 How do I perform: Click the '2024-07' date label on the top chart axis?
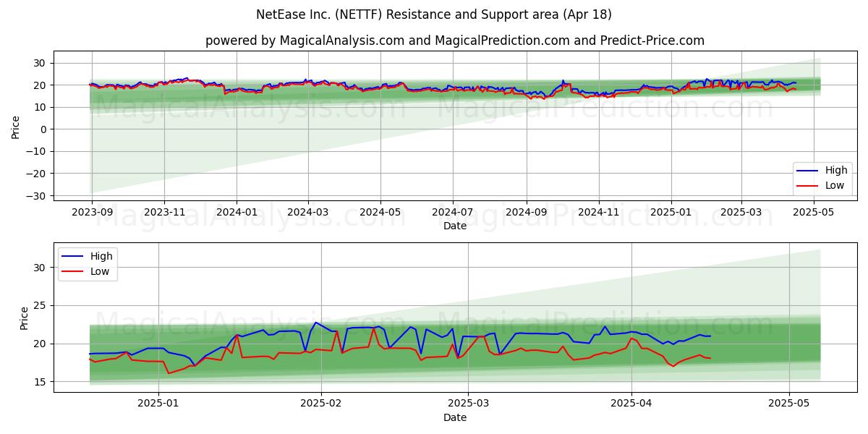click(x=453, y=212)
